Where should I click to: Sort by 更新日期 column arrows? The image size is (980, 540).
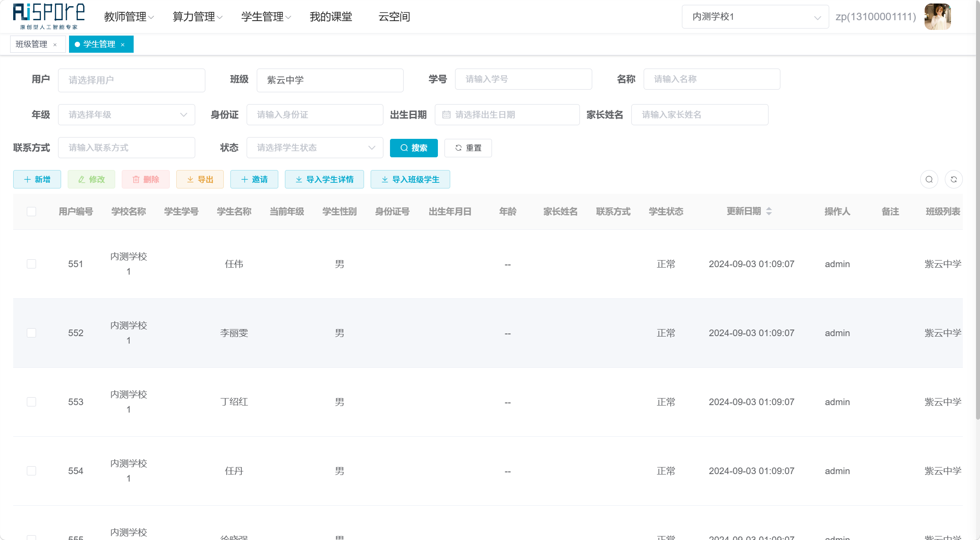(x=769, y=211)
